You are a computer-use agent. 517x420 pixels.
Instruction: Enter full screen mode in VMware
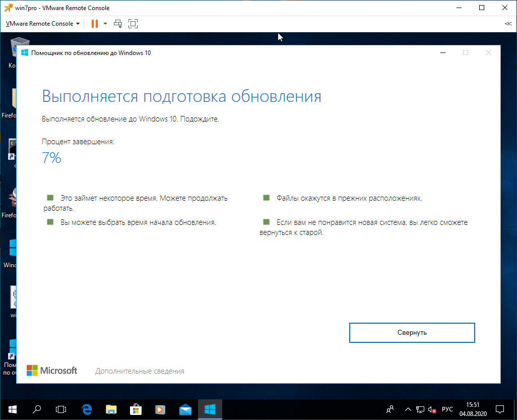(x=133, y=24)
